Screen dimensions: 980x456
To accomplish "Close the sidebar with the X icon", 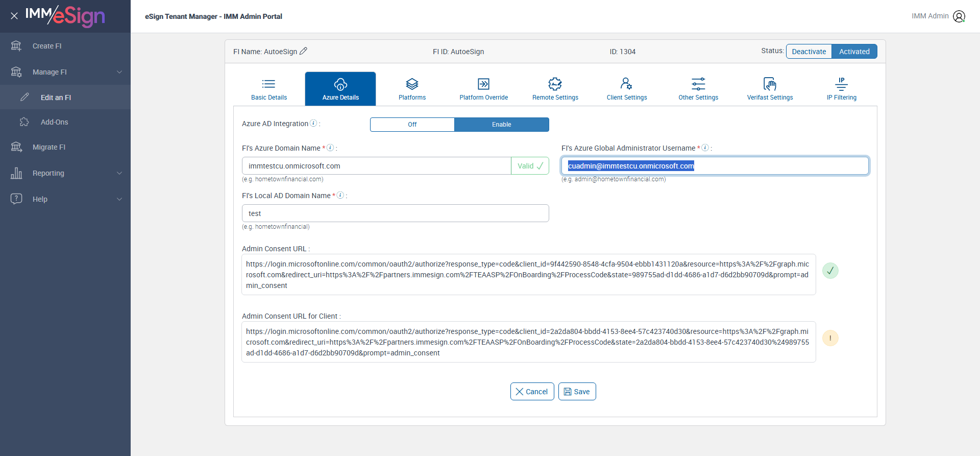I will (x=14, y=16).
